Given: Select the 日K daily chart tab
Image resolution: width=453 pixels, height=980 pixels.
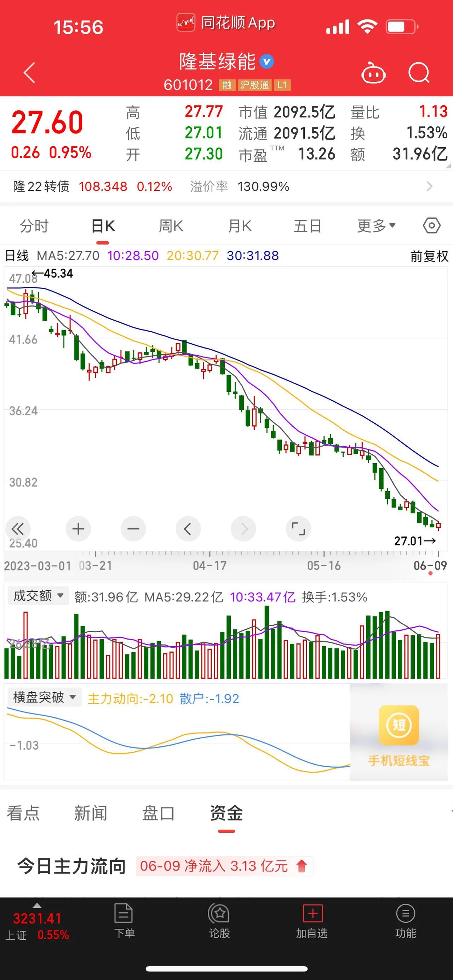Looking at the screenshot, I should 103,225.
